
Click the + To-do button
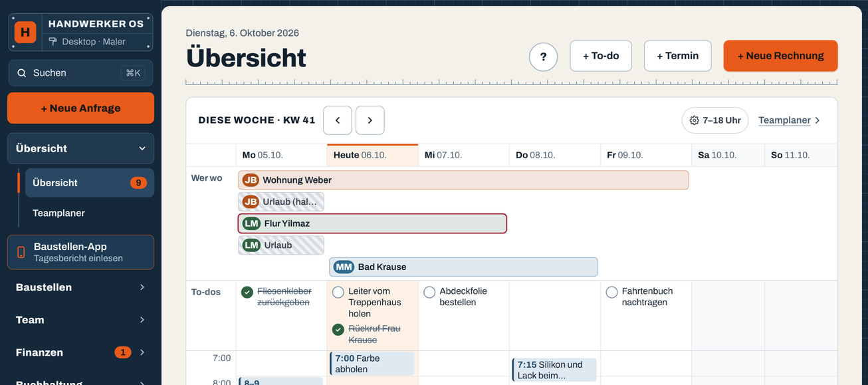(x=601, y=56)
